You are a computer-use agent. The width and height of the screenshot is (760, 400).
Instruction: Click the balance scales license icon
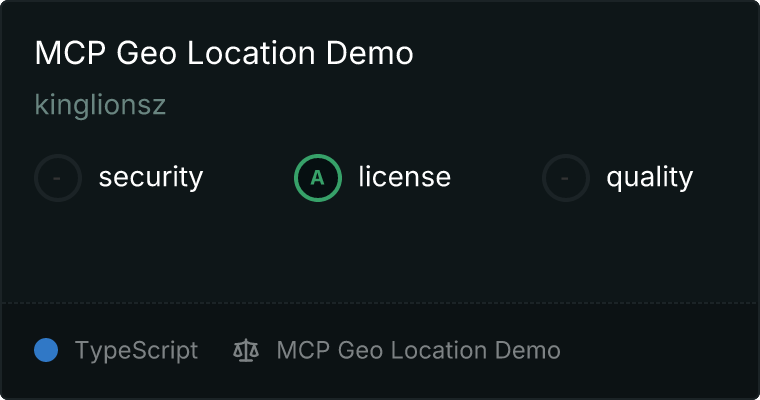[246, 351]
